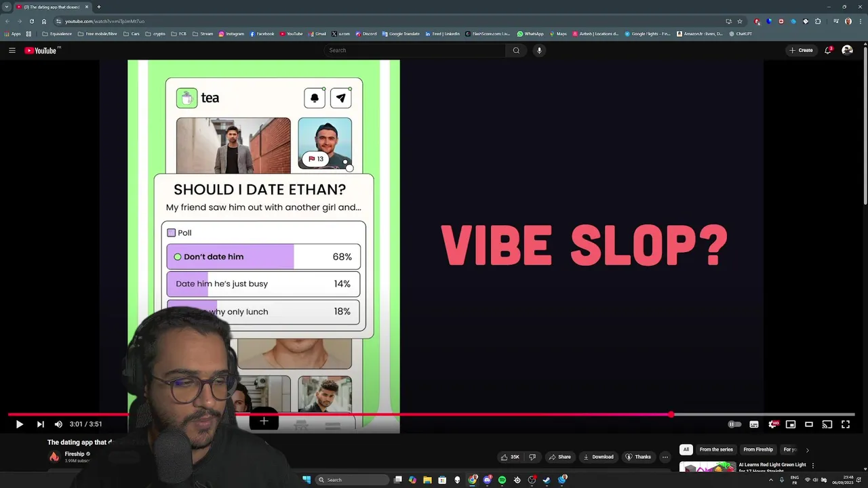This screenshot has width=868, height=488.
Task: Open video settings gear with HD badge
Action: coord(772,424)
